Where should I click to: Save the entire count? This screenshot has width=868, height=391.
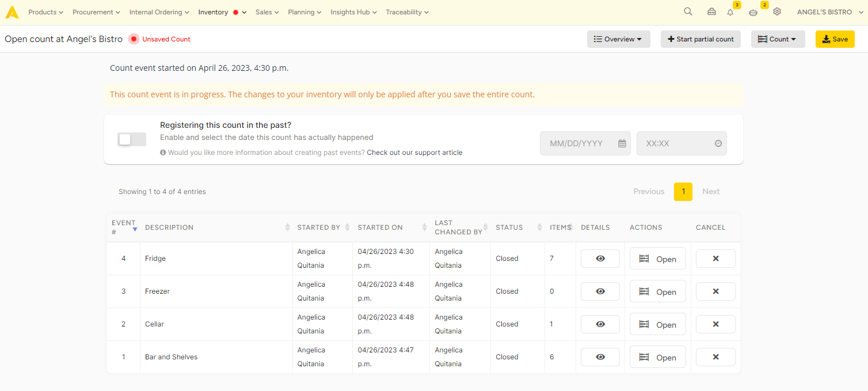[835, 39]
